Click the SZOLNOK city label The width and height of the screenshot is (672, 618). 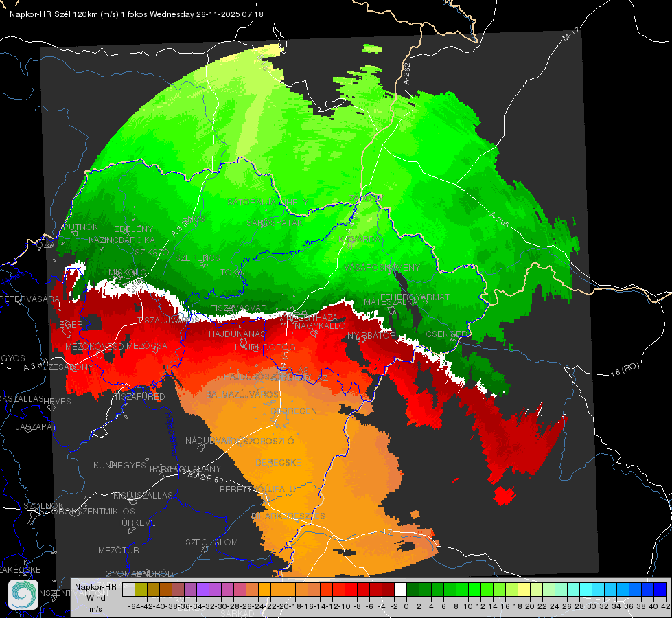click(44, 506)
